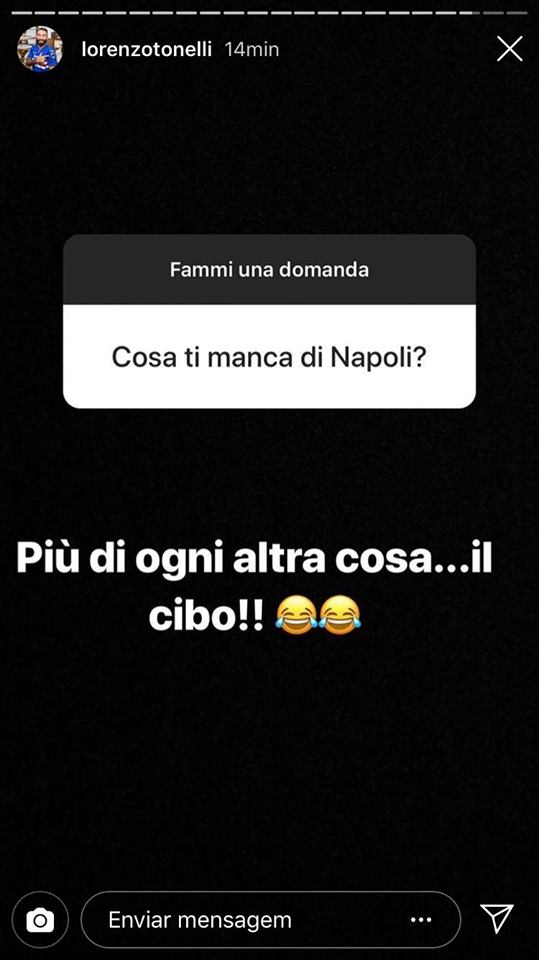Tap the three dots inside message bar
This screenshot has width=539, height=960.
pos(421,920)
